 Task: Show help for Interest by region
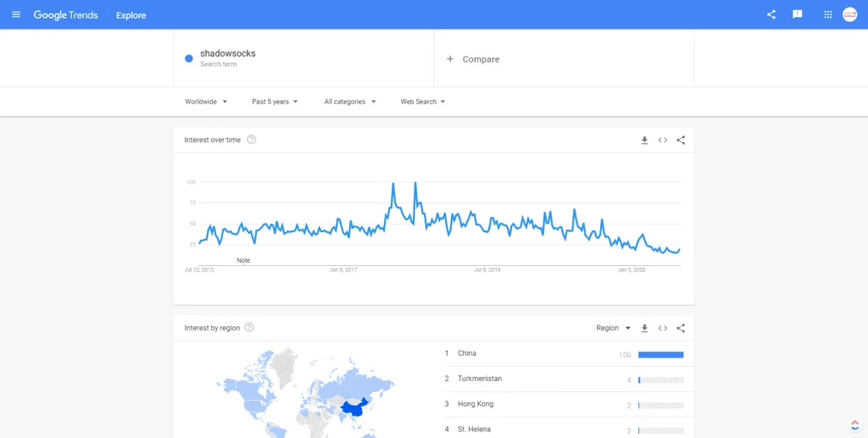[x=249, y=327]
